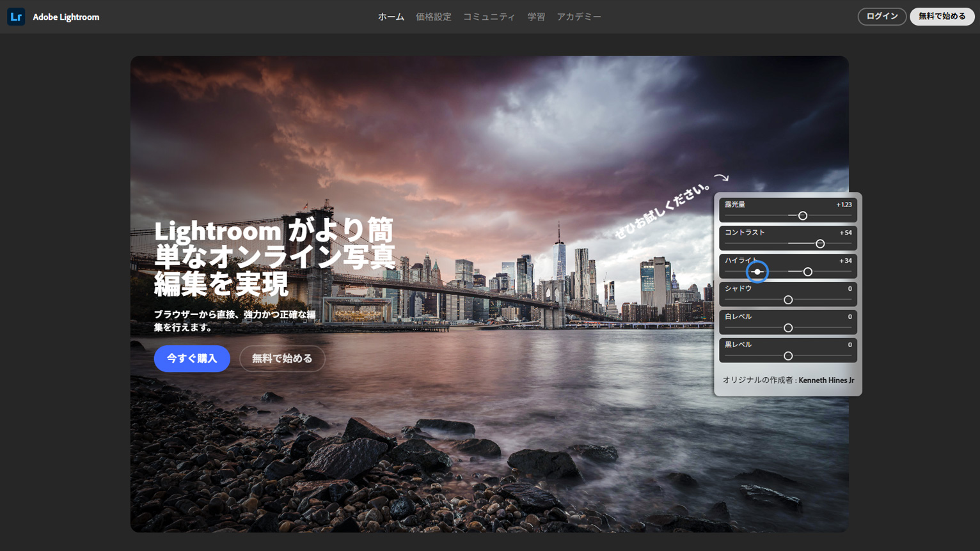Click the blue 今すぐ購入 button

click(x=192, y=359)
